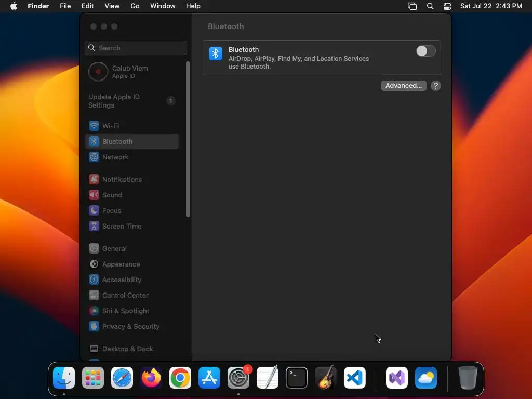Viewport: 532px width, 399px height.
Task: Open Bluetooth help with question mark button
Action: pos(436,86)
